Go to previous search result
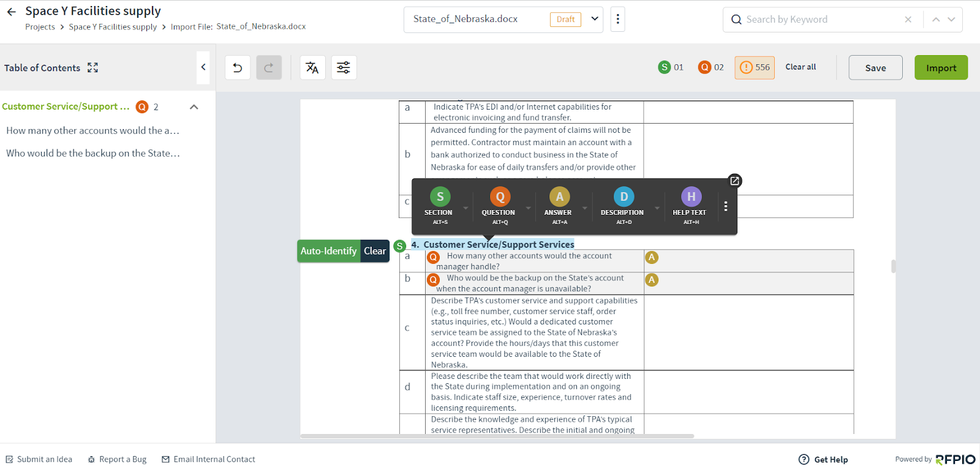 [936, 20]
